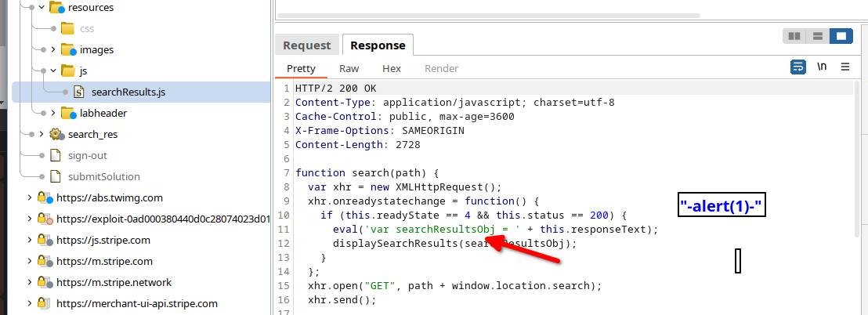This screenshot has height=315, width=868.
Task: Toggle show non-printable characters (\n)
Action: (822, 67)
